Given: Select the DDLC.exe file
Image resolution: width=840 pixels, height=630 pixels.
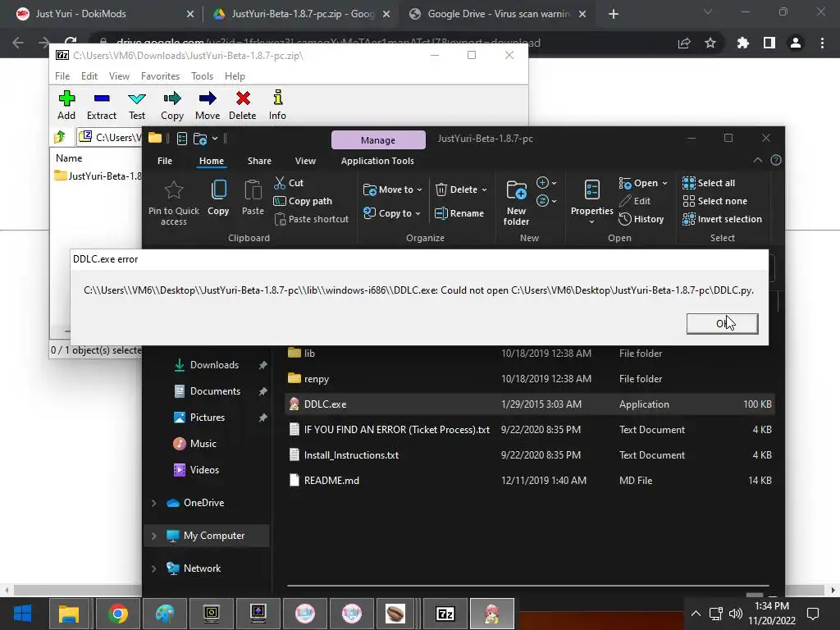Looking at the screenshot, I should 529,404.
